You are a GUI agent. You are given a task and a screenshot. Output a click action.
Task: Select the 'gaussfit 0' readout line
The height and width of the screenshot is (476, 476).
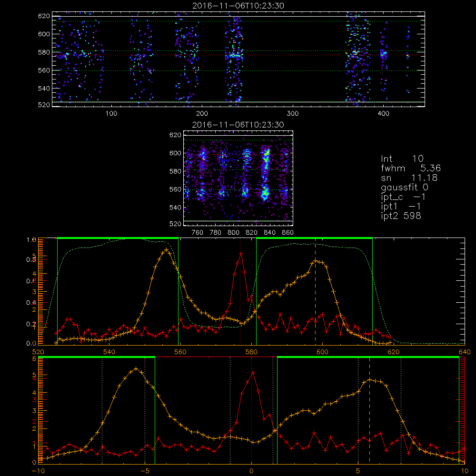coord(405,187)
